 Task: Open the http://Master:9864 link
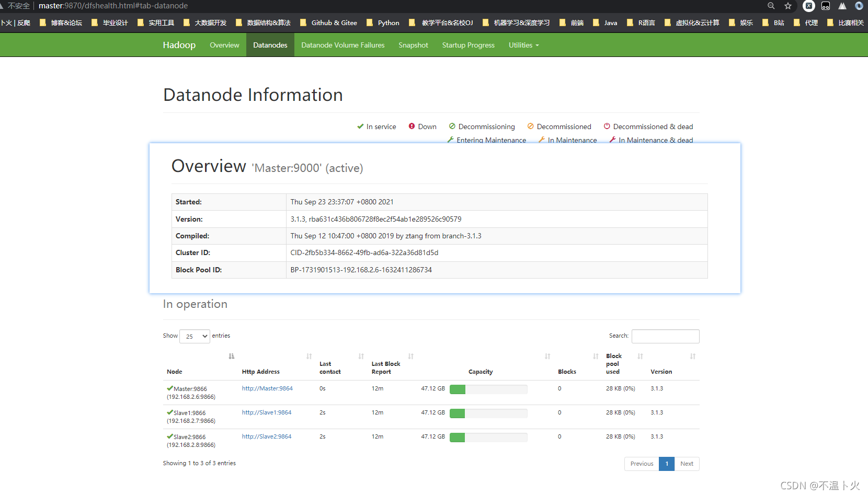(x=267, y=388)
